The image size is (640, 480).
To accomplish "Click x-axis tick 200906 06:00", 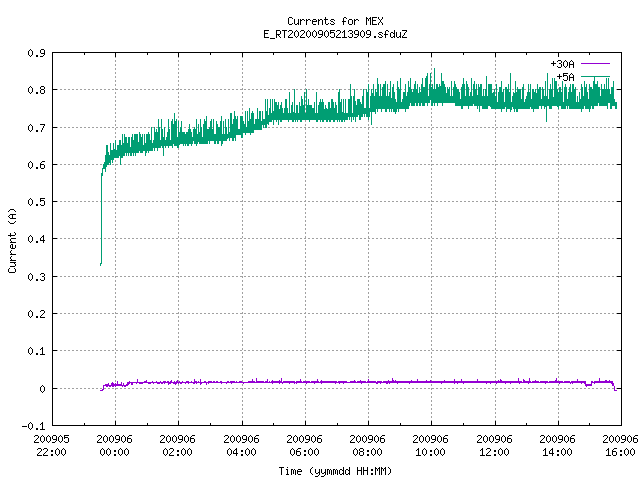I will 304,446.
